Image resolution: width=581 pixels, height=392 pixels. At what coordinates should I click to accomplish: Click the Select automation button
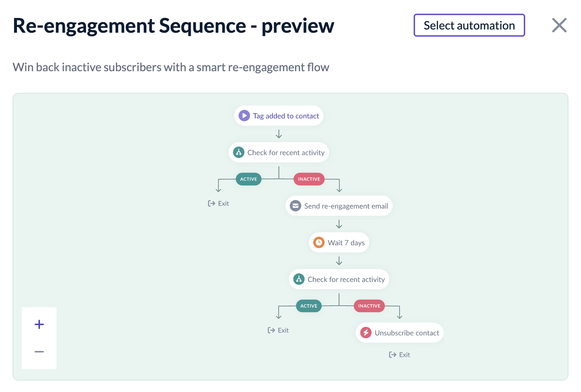[x=469, y=25]
